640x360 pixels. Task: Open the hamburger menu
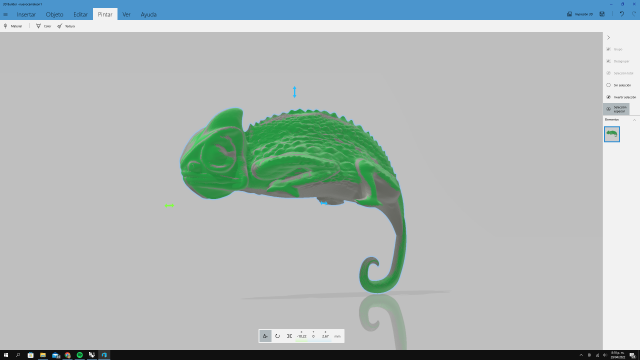point(6,14)
